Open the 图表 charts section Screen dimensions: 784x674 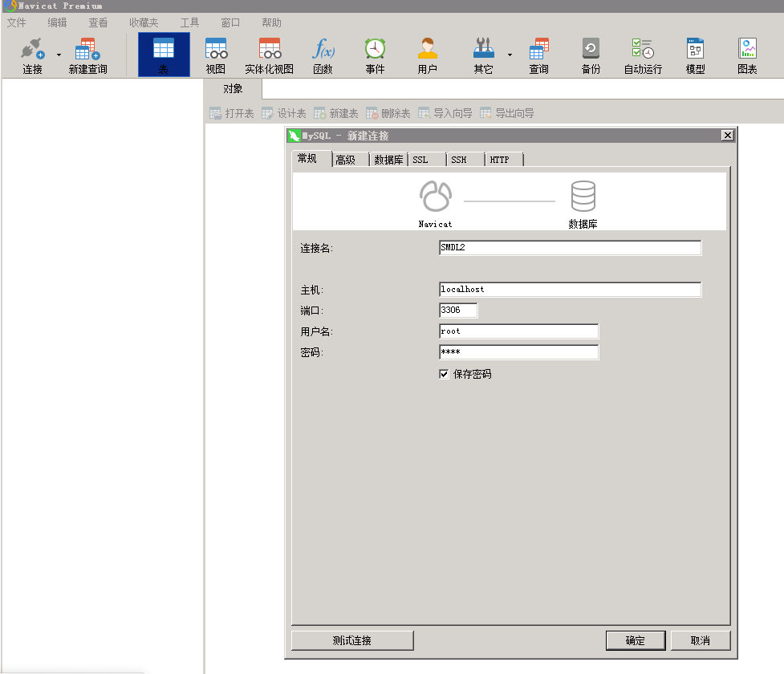pos(748,55)
